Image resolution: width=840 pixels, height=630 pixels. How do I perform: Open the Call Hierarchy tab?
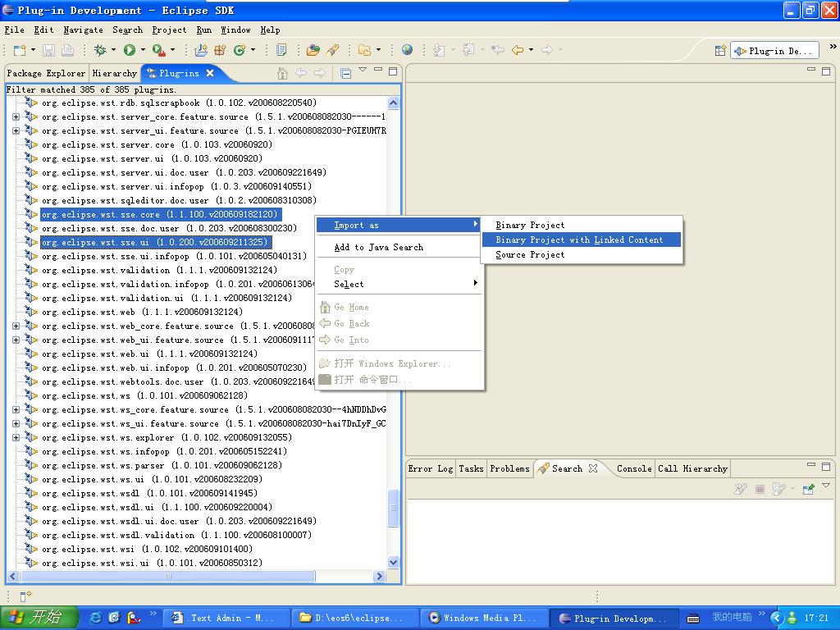coord(692,468)
